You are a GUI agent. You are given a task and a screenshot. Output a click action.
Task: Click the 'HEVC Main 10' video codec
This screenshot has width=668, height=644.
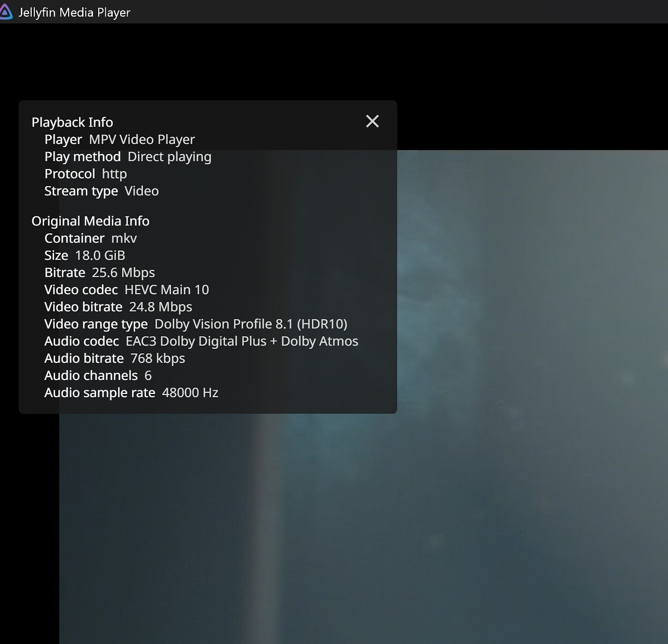pyautogui.click(x=167, y=290)
